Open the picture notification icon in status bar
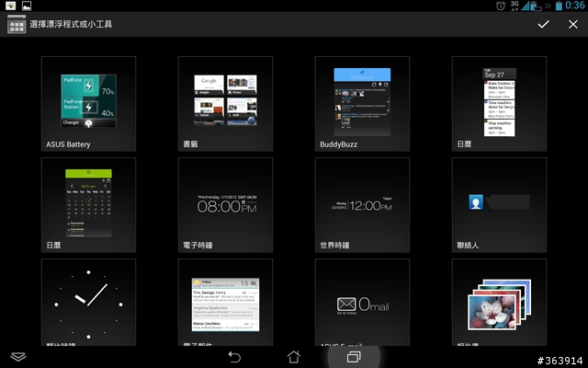The width and height of the screenshot is (588, 368). pos(27,6)
